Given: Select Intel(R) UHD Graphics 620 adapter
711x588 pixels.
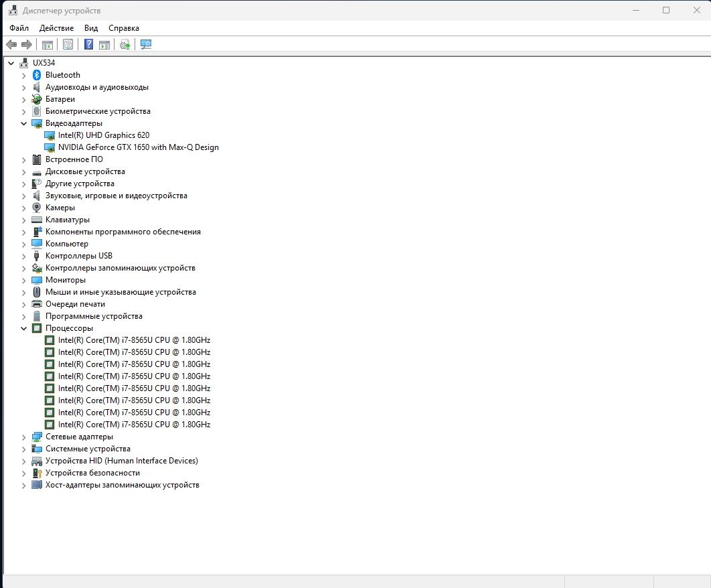Looking at the screenshot, I should pos(104,135).
